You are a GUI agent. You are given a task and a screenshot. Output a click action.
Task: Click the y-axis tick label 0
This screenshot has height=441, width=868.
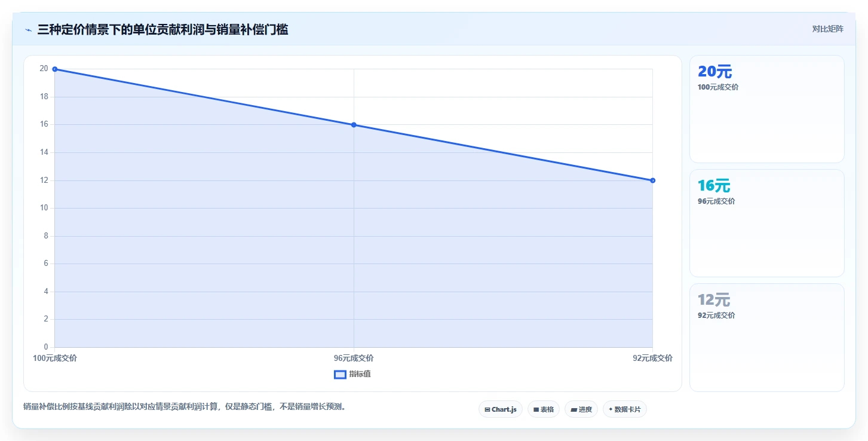pyautogui.click(x=45, y=347)
